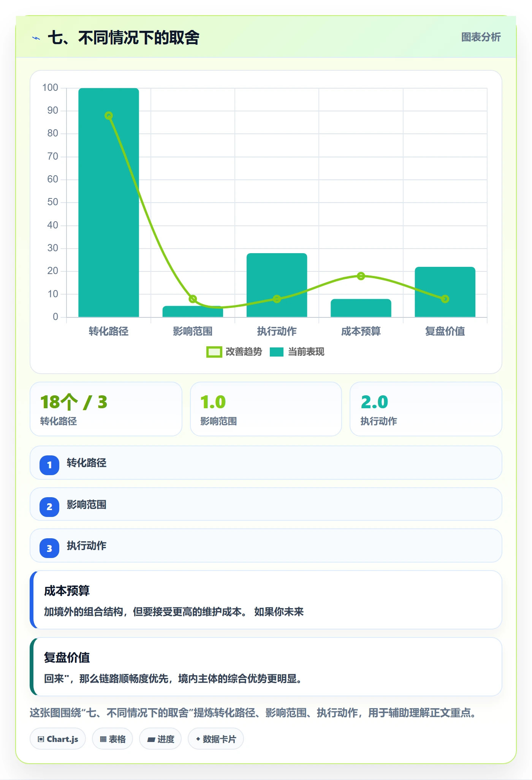The image size is (532, 780).
Task: Click the 当前表现 teal legend swatch
Action: [x=277, y=352]
